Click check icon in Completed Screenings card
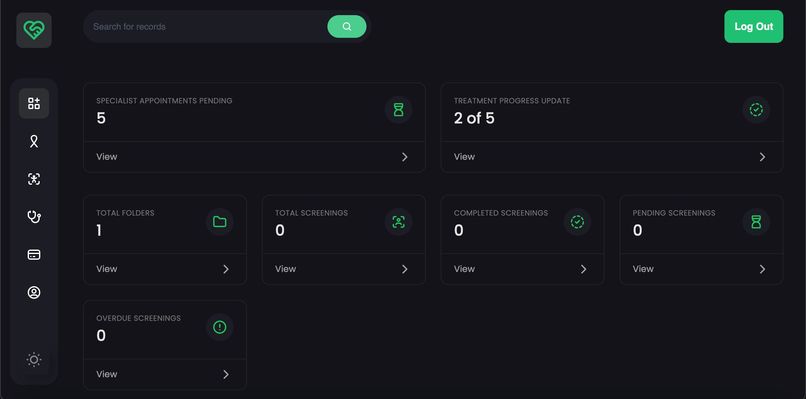Viewport: 806px width, 399px height. (x=577, y=222)
